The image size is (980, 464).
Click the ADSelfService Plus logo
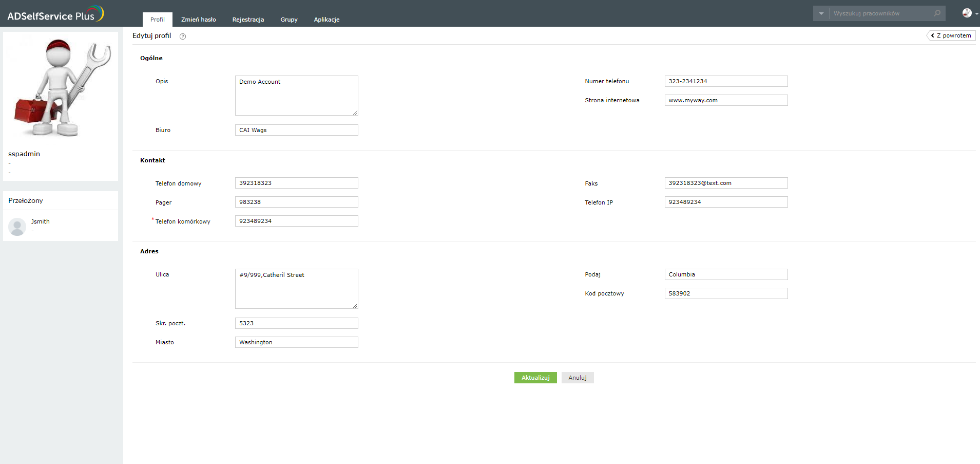point(55,14)
